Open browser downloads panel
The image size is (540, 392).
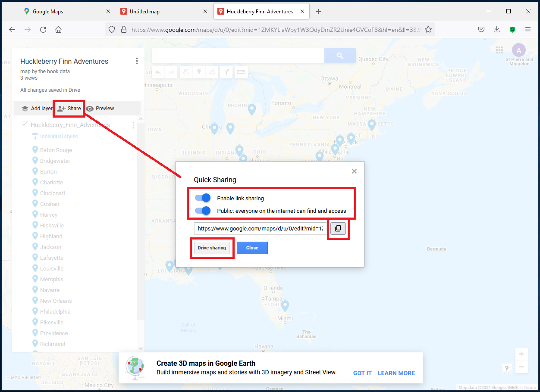click(497, 30)
